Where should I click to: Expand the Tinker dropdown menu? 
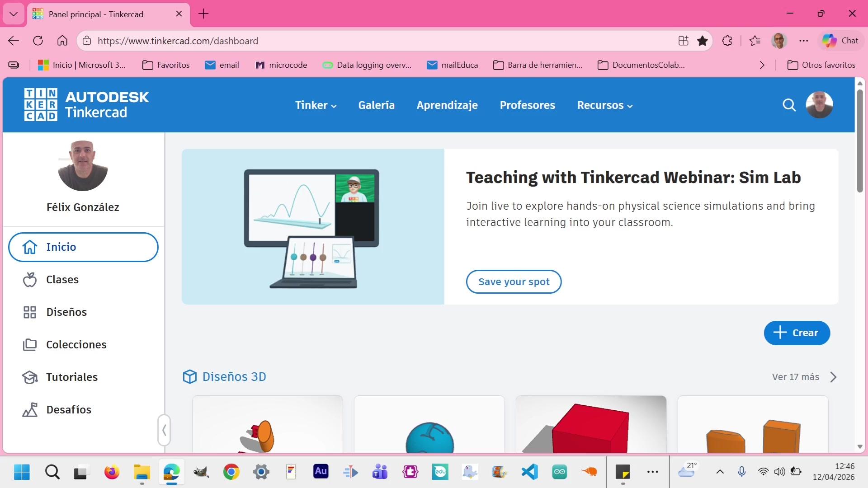pos(316,105)
